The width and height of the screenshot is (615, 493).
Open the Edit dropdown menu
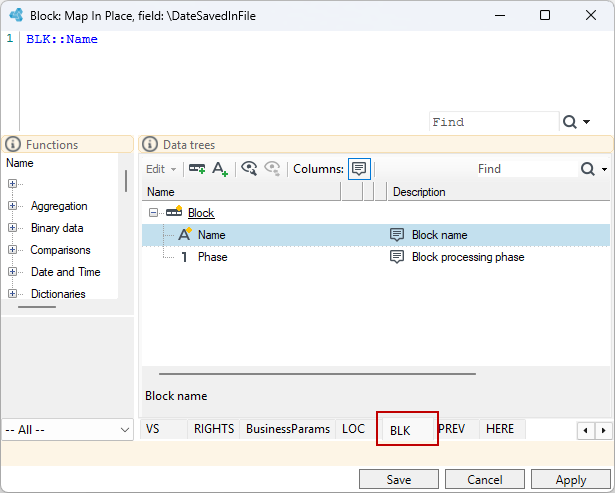(x=161, y=169)
